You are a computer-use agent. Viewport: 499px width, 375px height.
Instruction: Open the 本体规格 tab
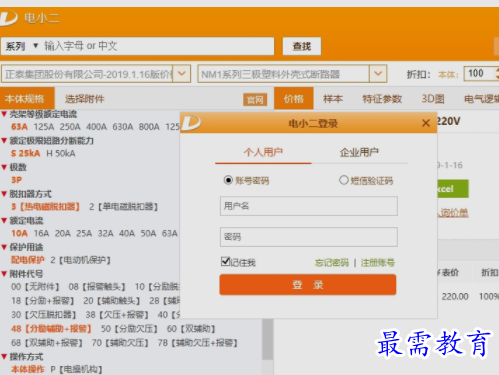click(x=27, y=99)
